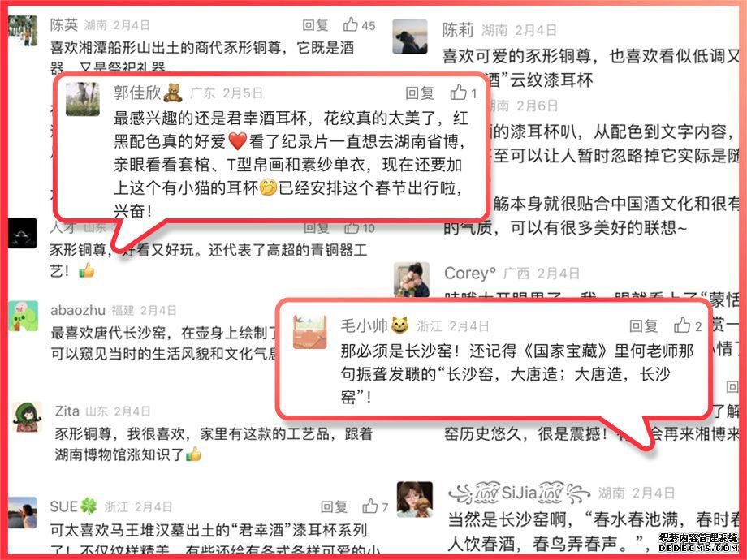Like 陈英's comment with 45 likes

(351, 24)
